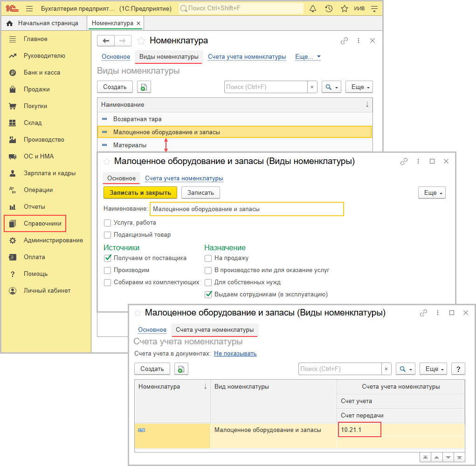Open the Основное tab in Номенклатура
The image size is (476, 466).
pos(116,57)
